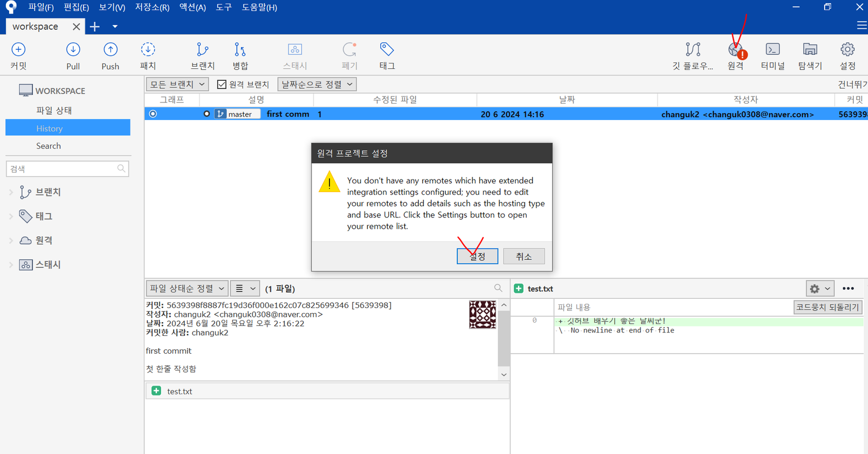
Task: Toggle the Remote branches (원격 브랜치) checkbox
Action: pos(222,85)
